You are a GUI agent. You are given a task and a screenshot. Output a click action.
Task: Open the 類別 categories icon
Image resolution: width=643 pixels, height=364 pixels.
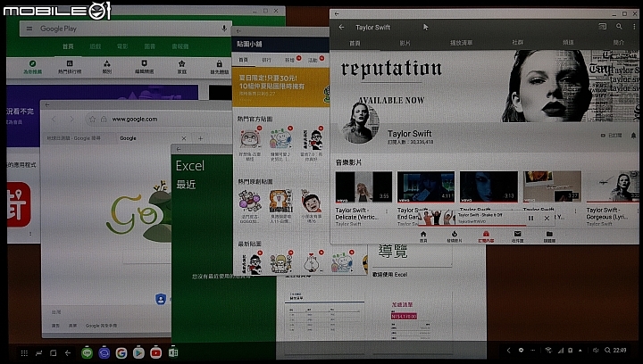(x=107, y=63)
